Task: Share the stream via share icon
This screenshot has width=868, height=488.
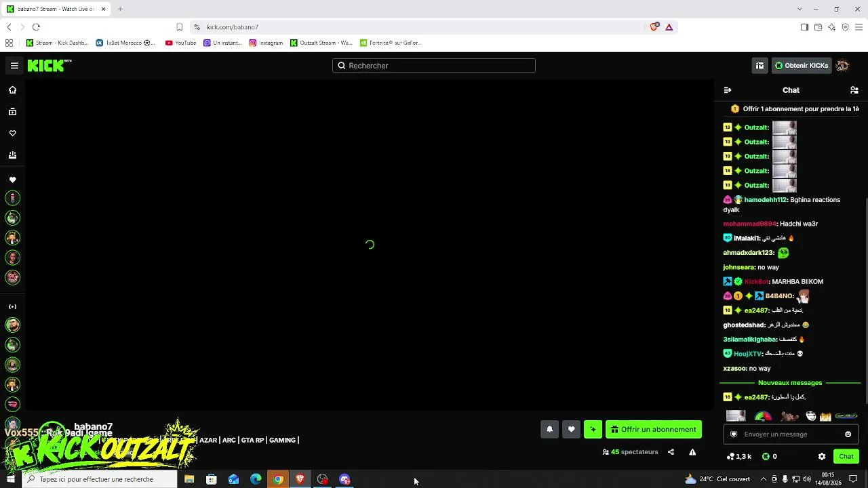Action: [x=671, y=452]
